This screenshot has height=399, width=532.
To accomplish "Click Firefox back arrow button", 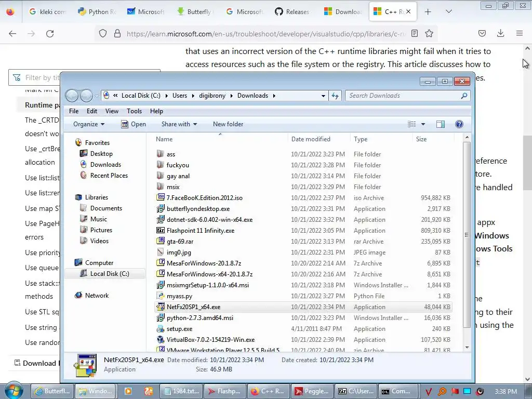I will 12,33.
